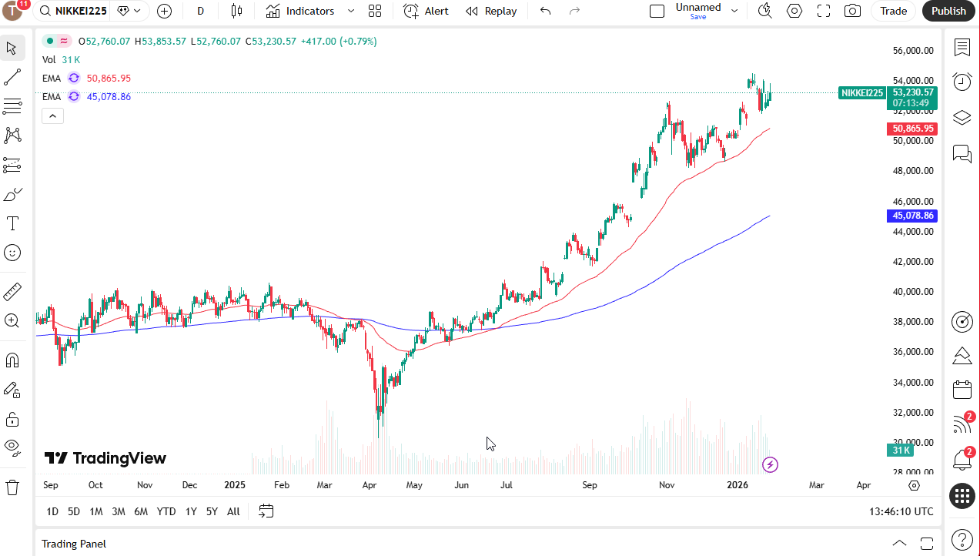This screenshot has width=980, height=556.
Task: Open the alarm clock alerts panel
Action: [x=962, y=82]
